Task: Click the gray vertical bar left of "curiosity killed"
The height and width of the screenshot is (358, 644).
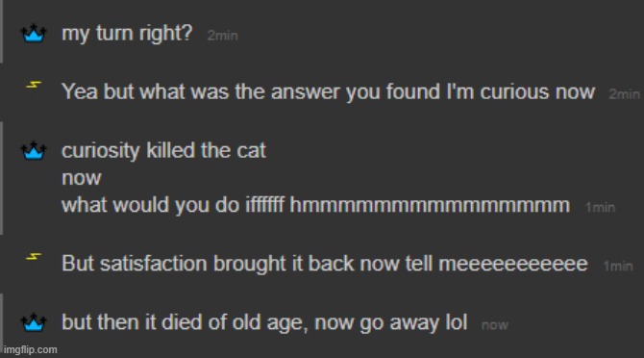Action: [2, 178]
